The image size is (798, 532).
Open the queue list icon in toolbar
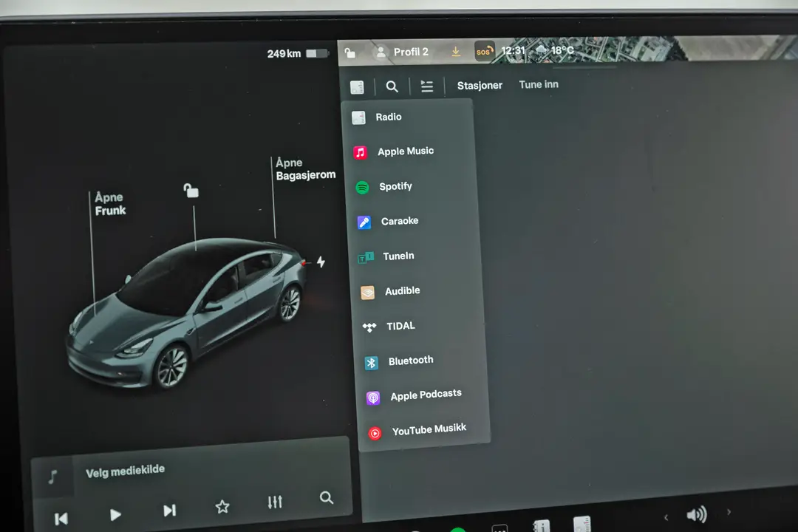click(427, 86)
